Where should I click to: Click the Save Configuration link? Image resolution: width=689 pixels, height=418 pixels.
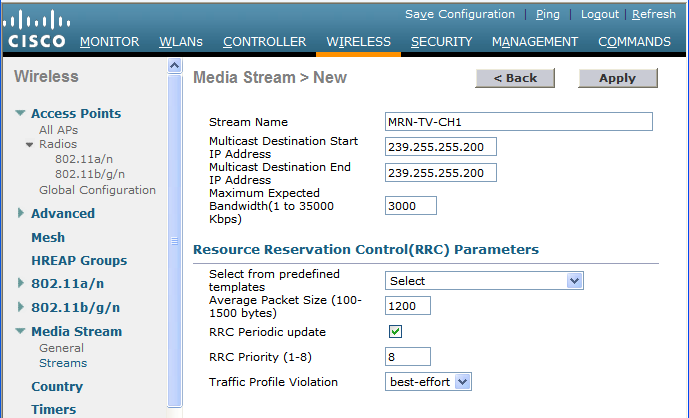459,14
